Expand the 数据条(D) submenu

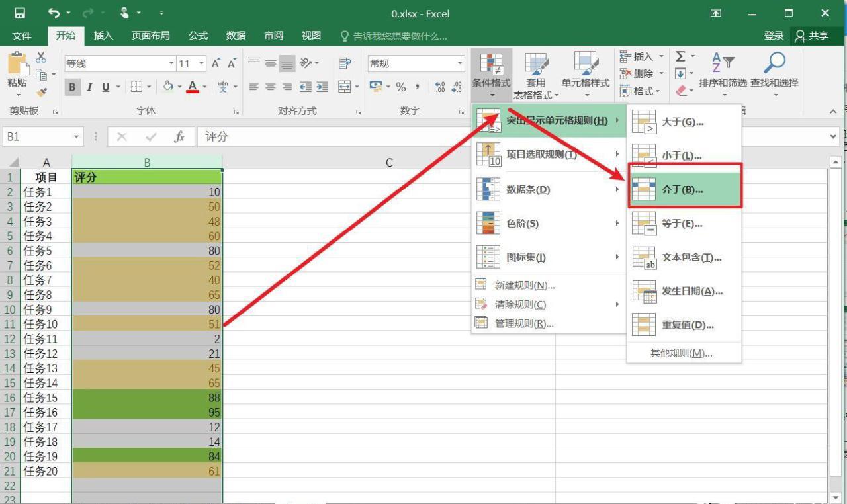pos(549,190)
